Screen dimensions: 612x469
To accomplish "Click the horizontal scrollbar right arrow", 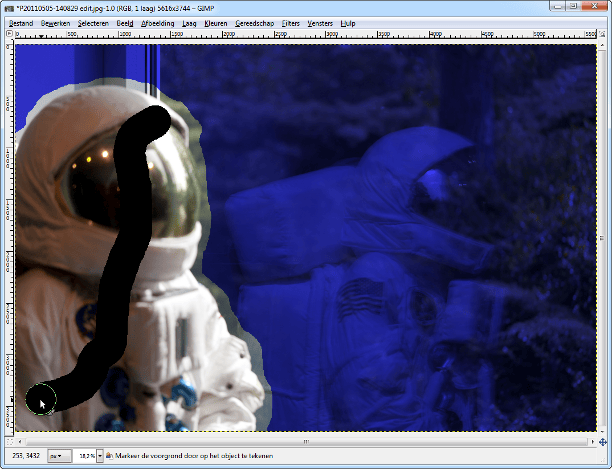I will [x=592, y=442].
